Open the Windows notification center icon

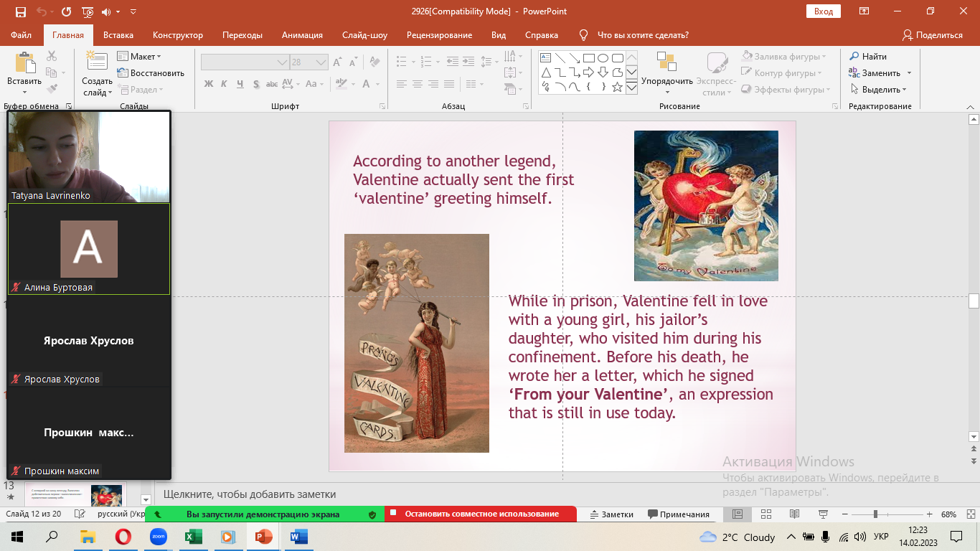[956, 537]
